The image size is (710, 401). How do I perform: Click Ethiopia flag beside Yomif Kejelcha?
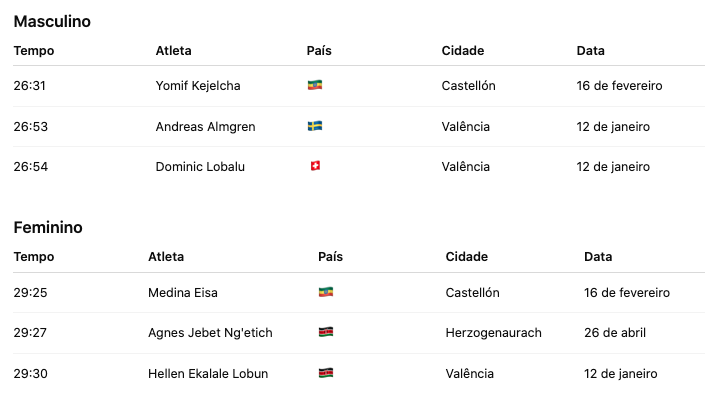pos(314,86)
